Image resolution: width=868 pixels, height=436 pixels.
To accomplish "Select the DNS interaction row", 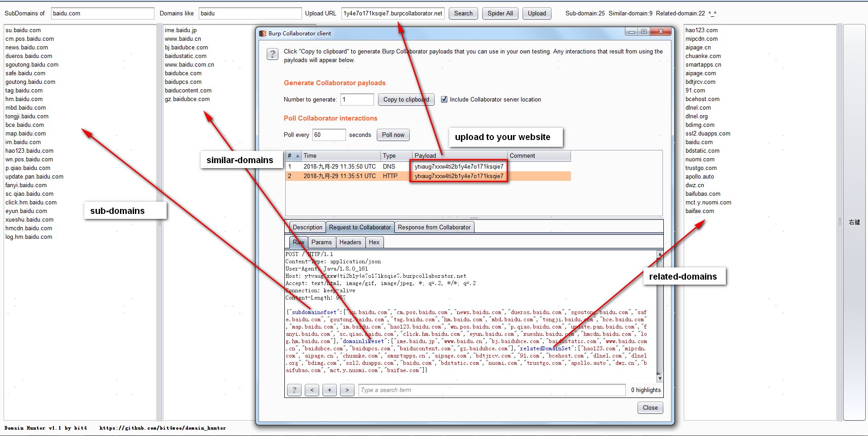I will click(428, 166).
